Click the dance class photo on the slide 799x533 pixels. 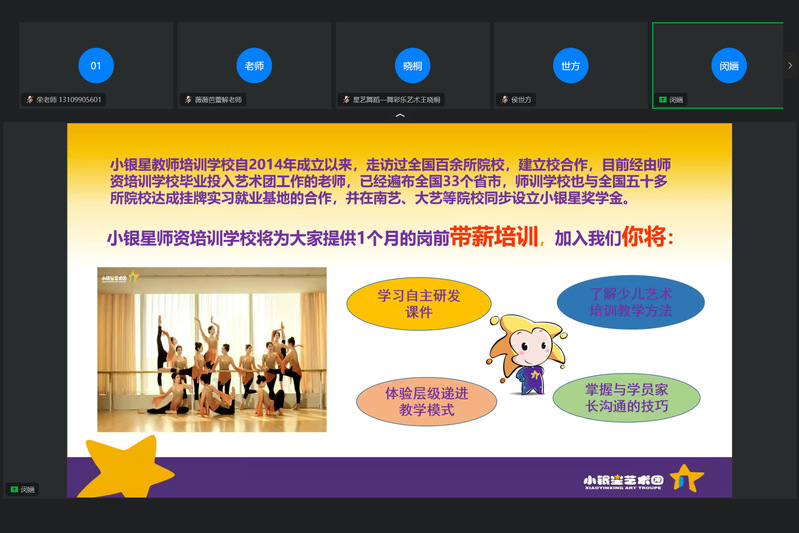coord(212,349)
